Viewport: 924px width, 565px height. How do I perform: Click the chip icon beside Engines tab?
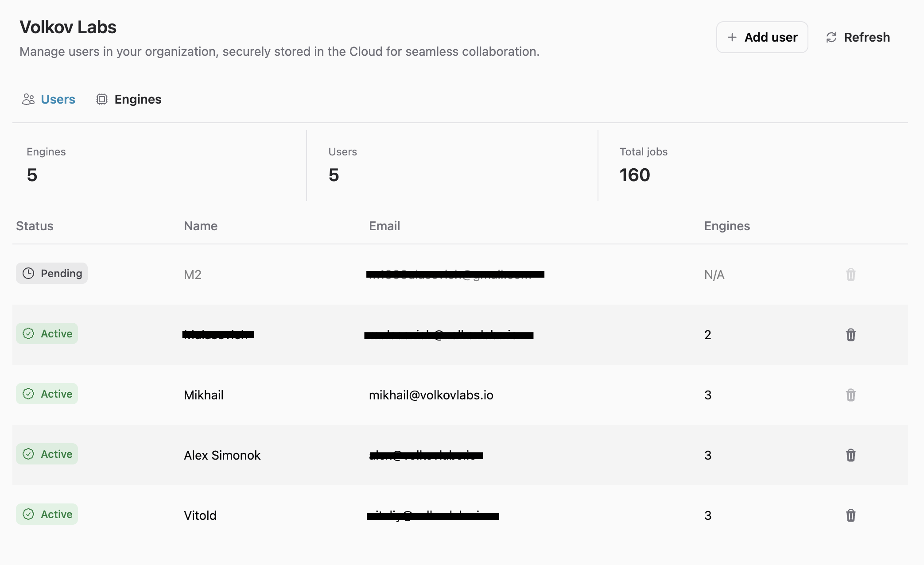(x=102, y=99)
